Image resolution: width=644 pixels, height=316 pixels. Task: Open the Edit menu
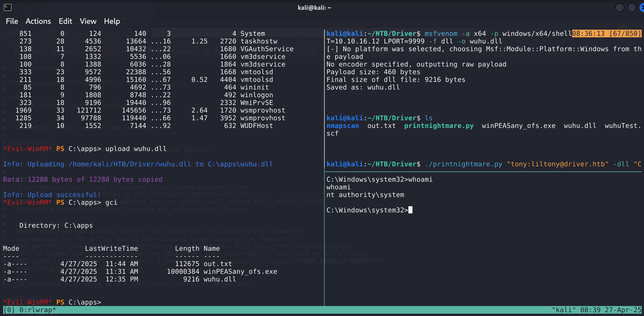pyautogui.click(x=65, y=21)
